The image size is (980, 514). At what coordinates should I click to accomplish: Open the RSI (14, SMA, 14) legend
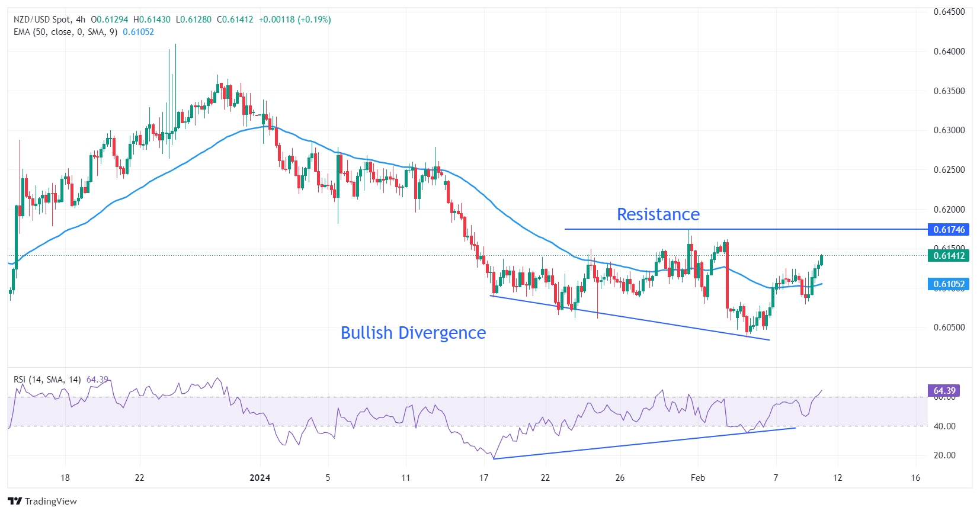[x=47, y=380]
